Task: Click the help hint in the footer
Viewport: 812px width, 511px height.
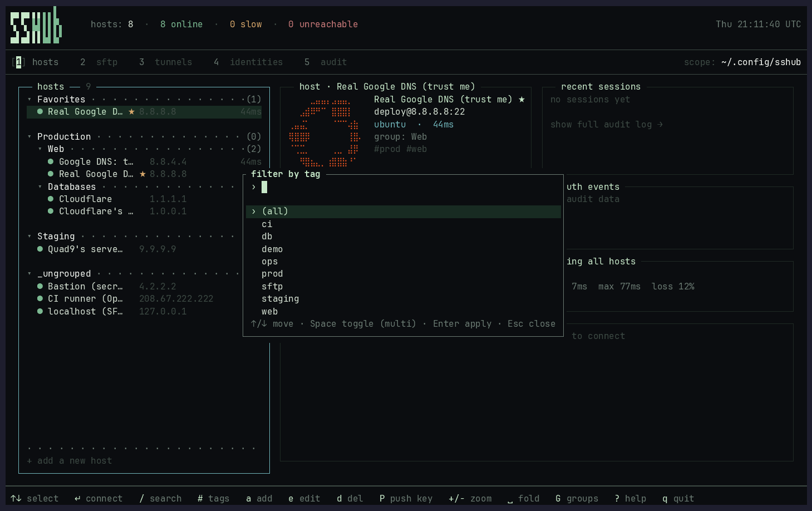Action: tap(631, 499)
